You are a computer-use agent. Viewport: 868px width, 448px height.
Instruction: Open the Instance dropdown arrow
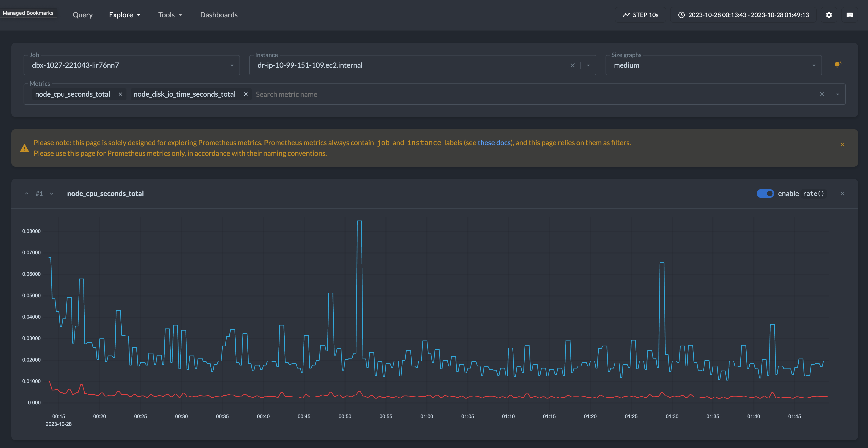coord(588,65)
